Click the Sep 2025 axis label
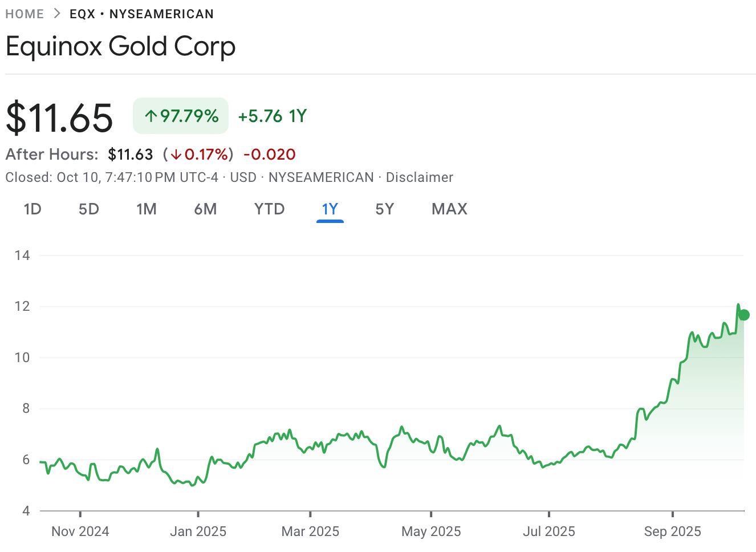The width and height of the screenshot is (756, 552). point(672,531)
